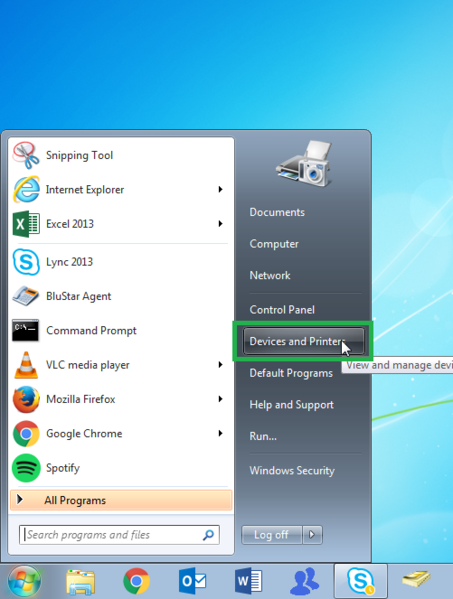Screen dimensions: 453x599
Task: Click the Excel 2013 icon
Action: [26, 224]
